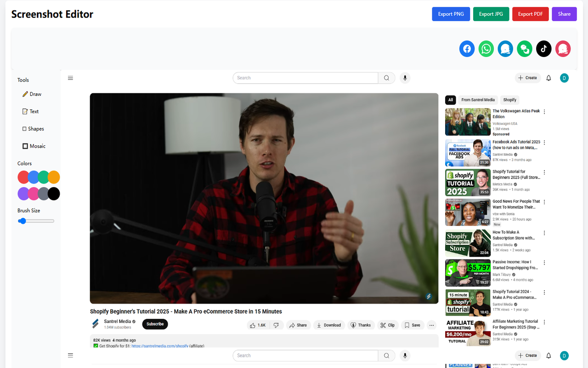Select the From Santrel Media chip

click(x=478, y=100)
